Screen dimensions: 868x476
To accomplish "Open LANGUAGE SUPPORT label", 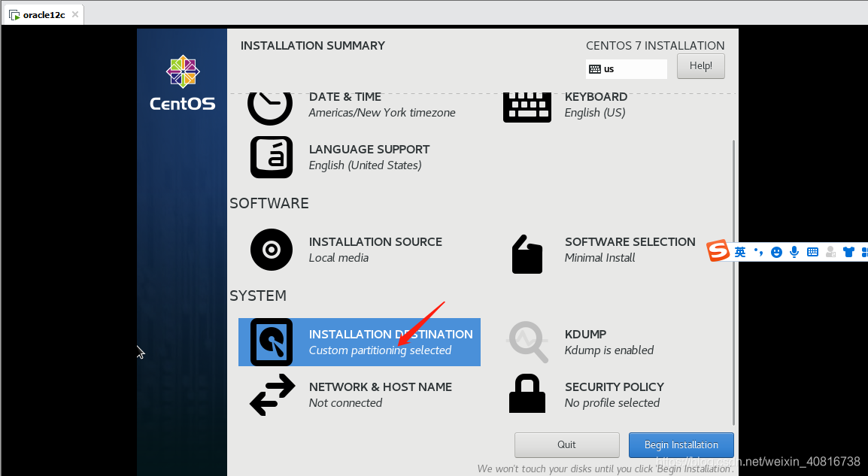I will click(x=369, y=150).
